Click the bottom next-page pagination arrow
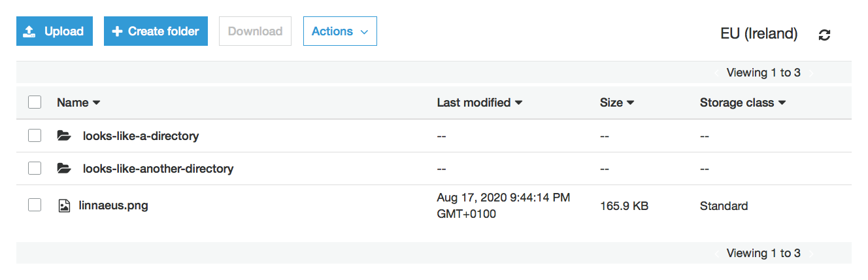Viewport: 868px width, 280px height. (x=812, y=254)
